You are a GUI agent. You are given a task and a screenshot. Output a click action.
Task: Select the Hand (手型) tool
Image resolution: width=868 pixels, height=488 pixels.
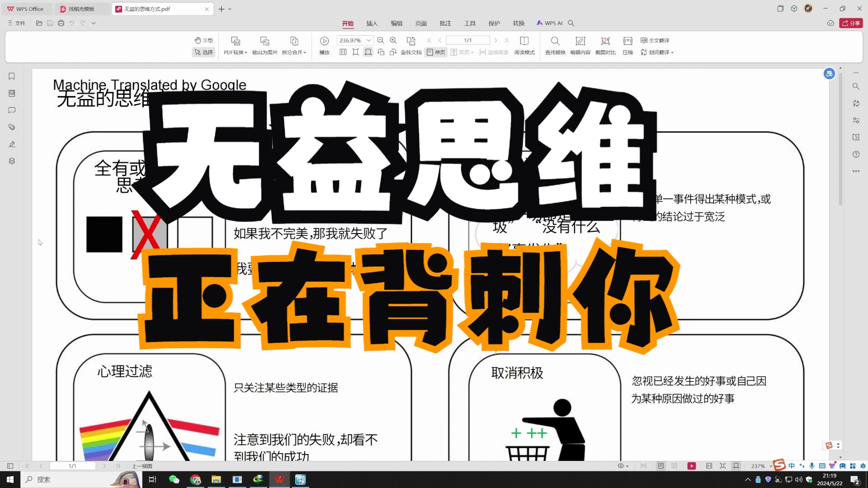pos(203,40)
